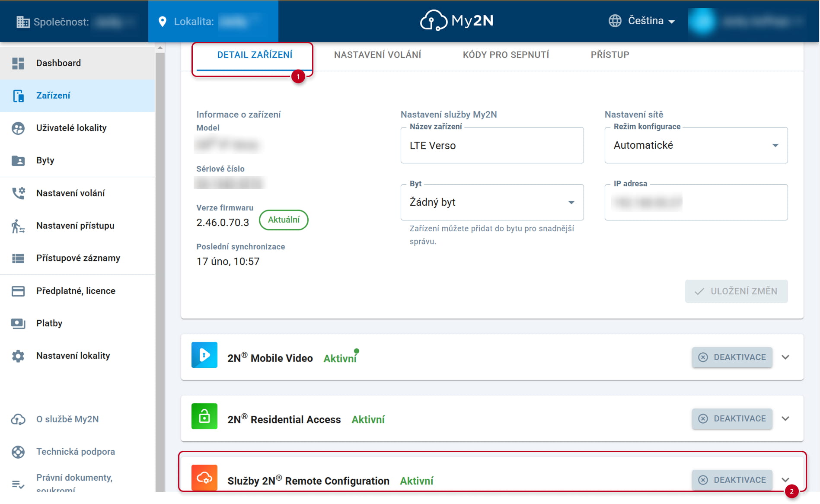Open Nastavení volání in the sidebar
The width and height of the screenshot is (820, 504).
tap(77, 193)
